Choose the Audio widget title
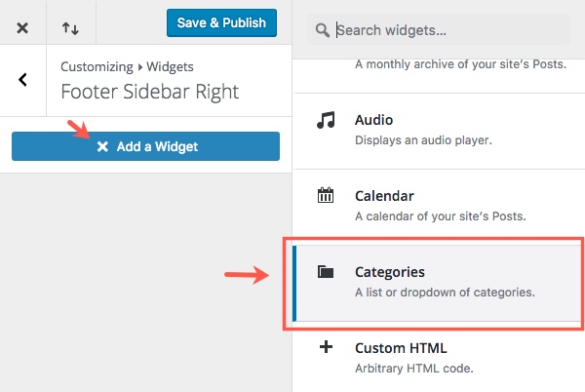This screenshot has height=392, width=585. coord(374,120)
